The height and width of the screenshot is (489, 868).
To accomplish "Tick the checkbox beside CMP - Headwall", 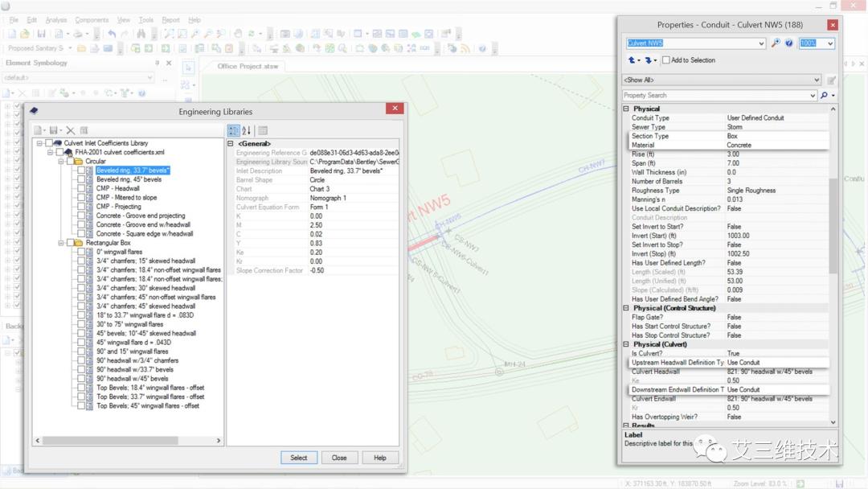I will click(x=81, y=188).
